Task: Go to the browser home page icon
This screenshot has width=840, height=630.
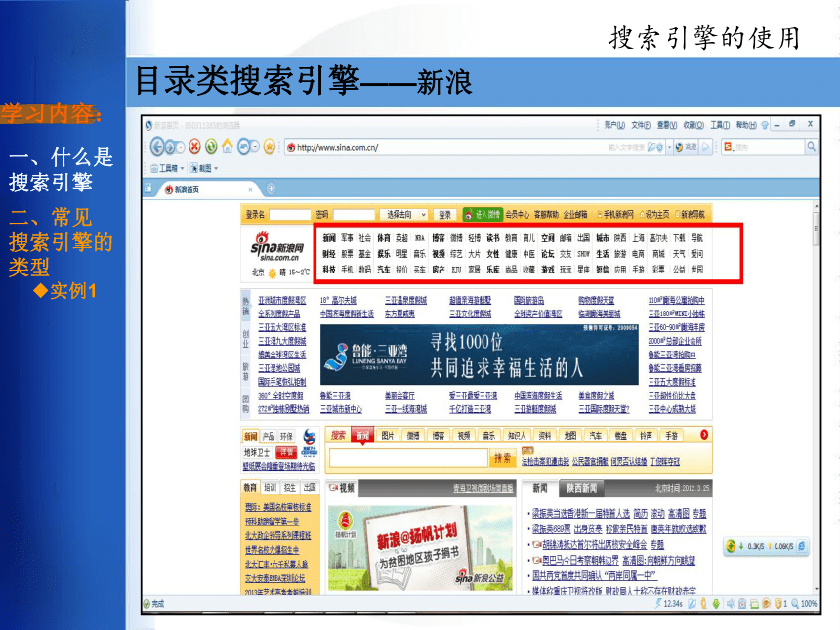Action: (x=228, y=147)
